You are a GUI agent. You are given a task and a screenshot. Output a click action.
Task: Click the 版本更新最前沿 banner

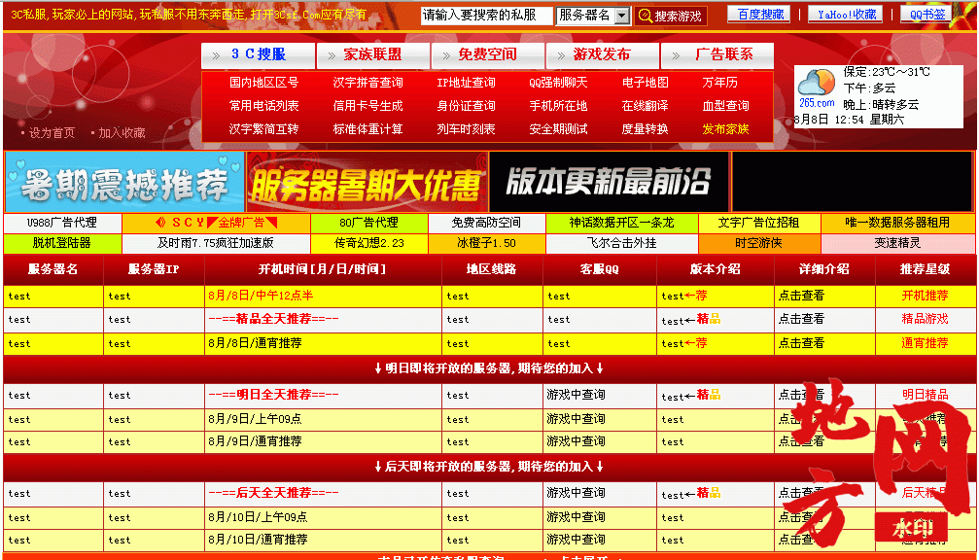tap(609, 182)
